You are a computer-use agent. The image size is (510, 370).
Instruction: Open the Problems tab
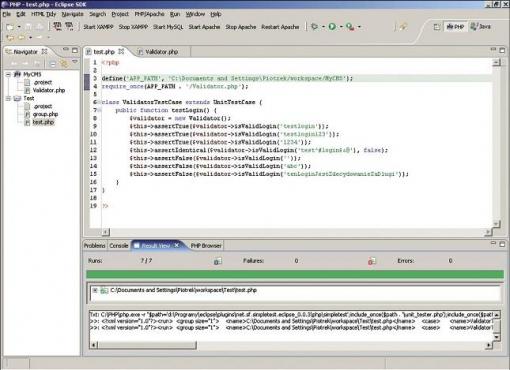pos(95,246)
